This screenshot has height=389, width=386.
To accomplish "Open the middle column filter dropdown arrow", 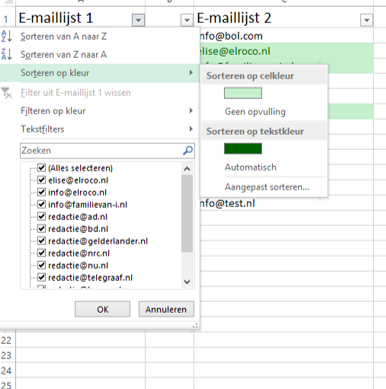I will point(187,20).
